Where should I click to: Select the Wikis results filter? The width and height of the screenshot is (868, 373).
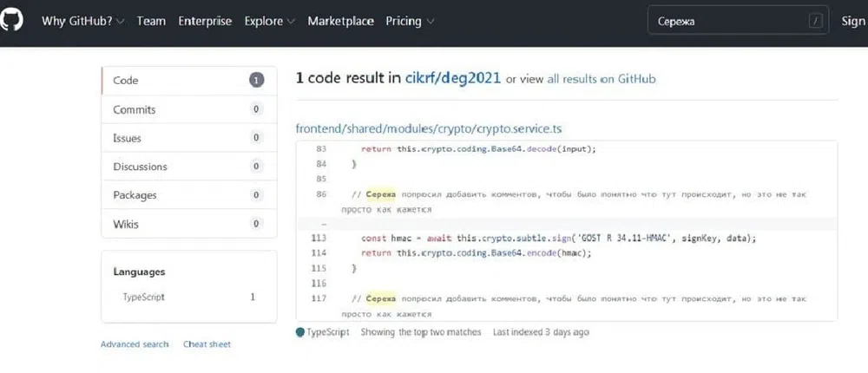(188, 224)
